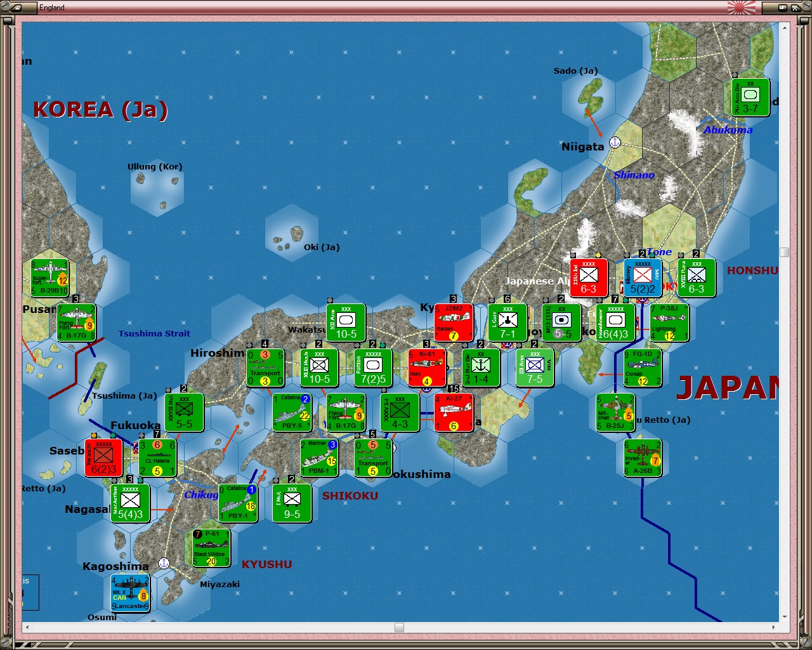The height and width of the screenshot is (650, 812).
Task: Click the Abukuma river label
Action: [x=728, y=129]
